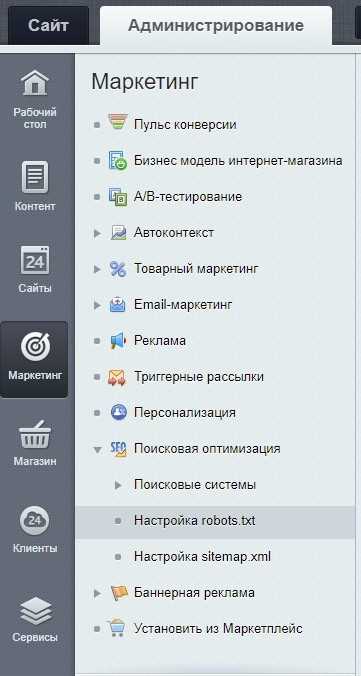The width and height of the screenshot is (361, 676).
Task: Click the Персонализация user icon
Action: click(x=118, y=413)
